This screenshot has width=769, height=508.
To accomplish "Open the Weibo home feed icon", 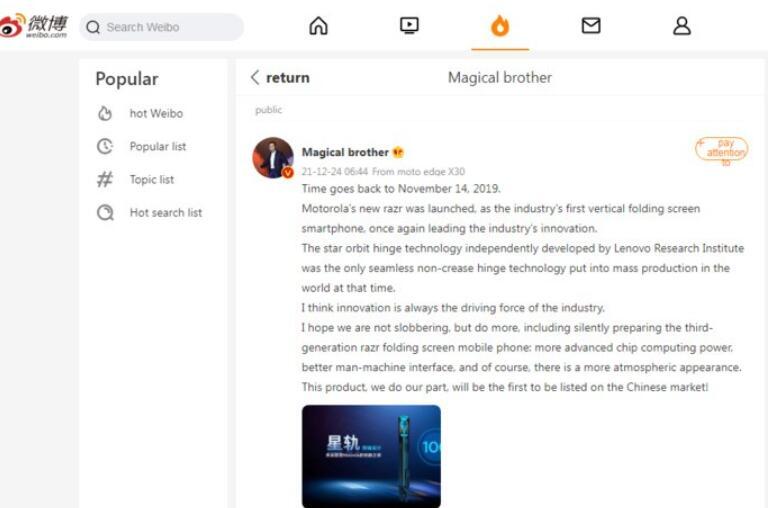I will [x=318, y=26].
